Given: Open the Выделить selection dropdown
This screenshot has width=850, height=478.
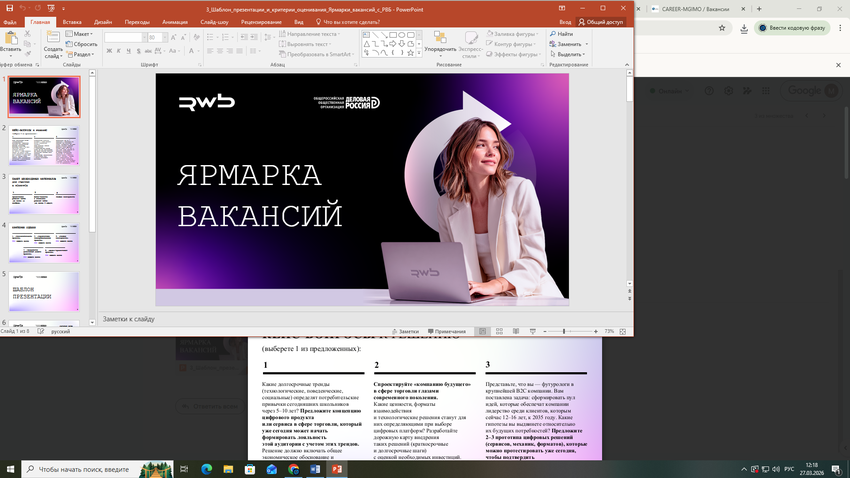Looking at the screenshot, I should pos(568,54).
